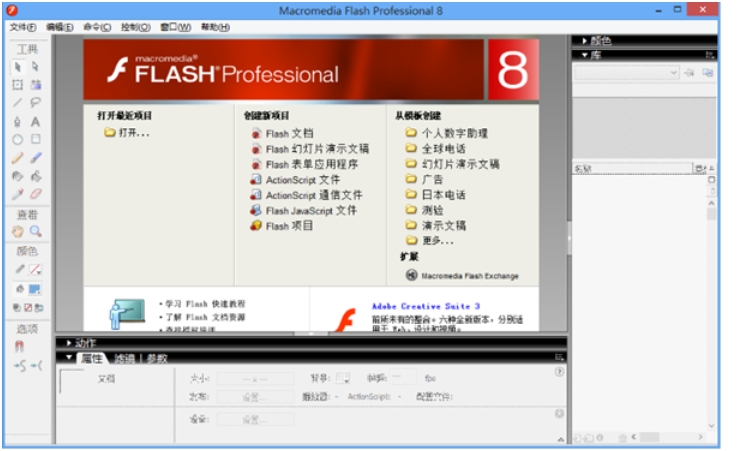Viewport: 745px width, 451px height.
Task: Click the fps frame rate field
Action: pyautogui.click(x=402, y=378)
